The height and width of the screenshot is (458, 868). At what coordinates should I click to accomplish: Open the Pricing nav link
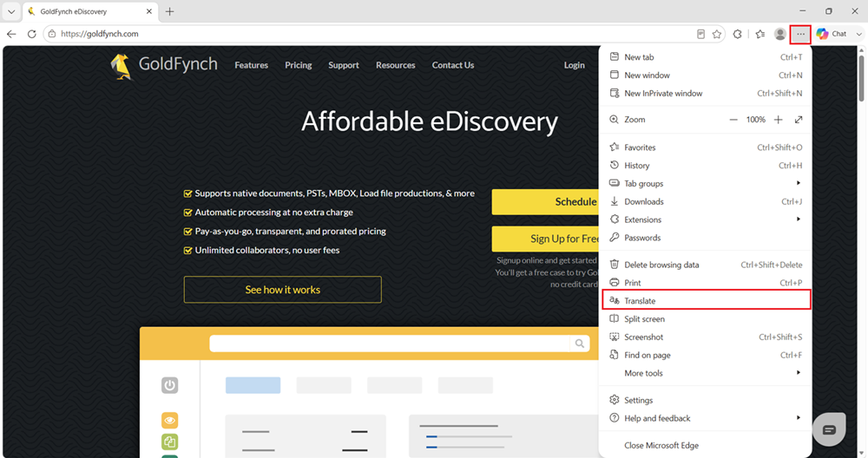pyautogui.click(x=299, y=65)
